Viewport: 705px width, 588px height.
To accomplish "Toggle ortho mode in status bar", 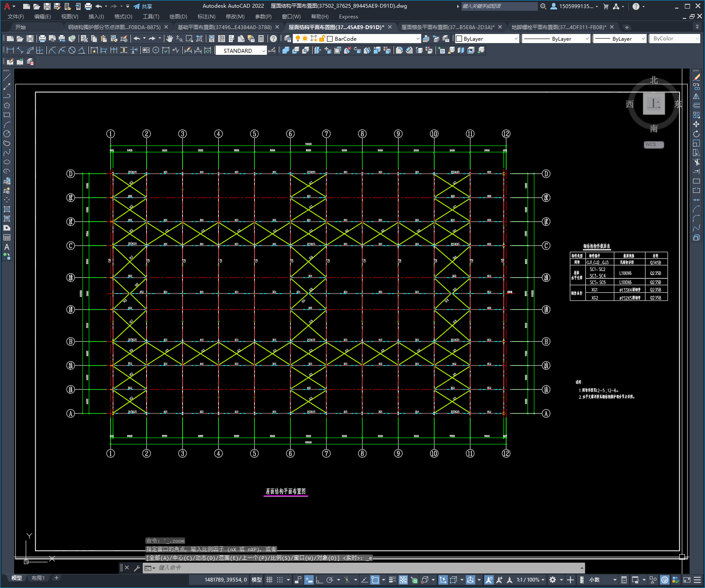I will [319, 580].
